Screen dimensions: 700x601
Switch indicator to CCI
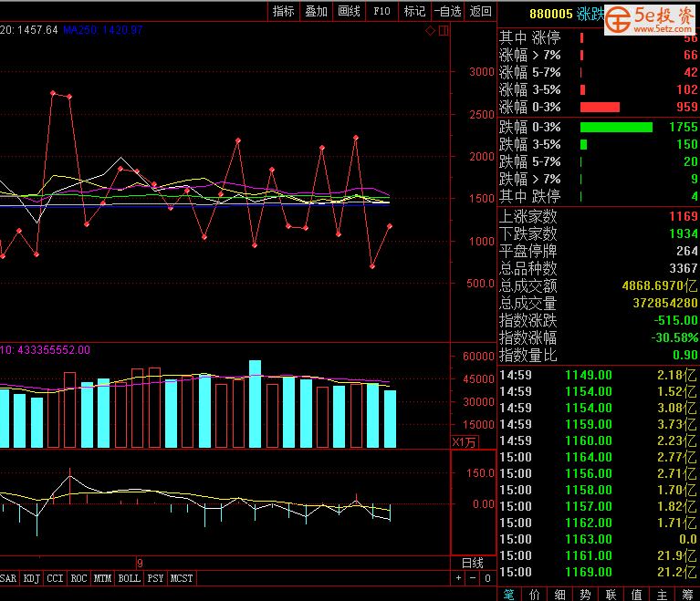point(55,578)
